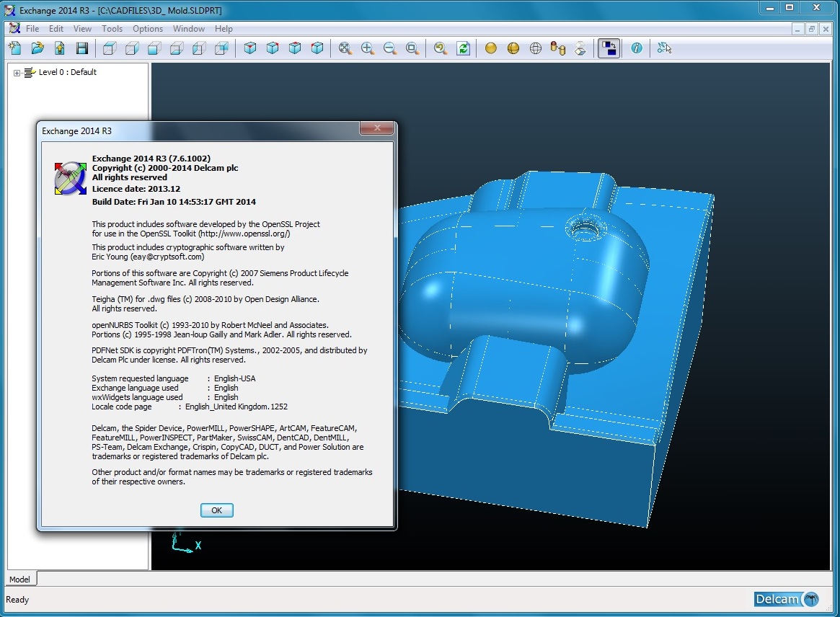840x617 pixels.
Task: Click 'Locale code page' line
Action: tap(190, 407)
